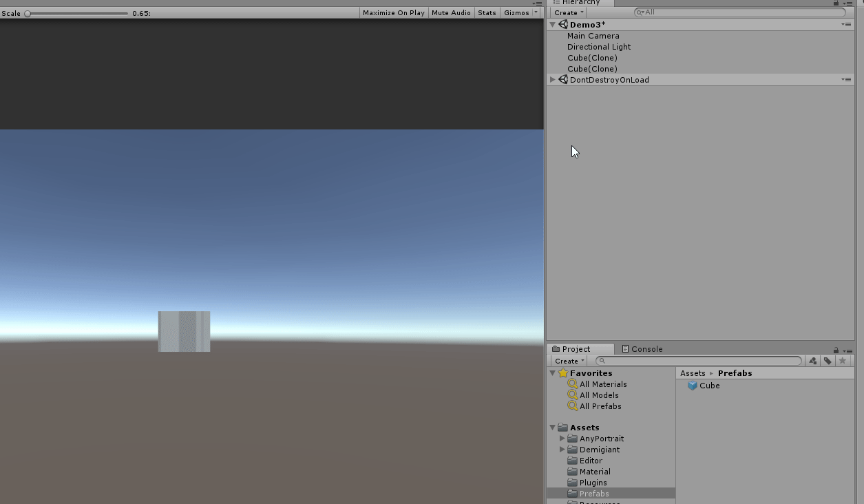864x504 pixels.
Task: Open the Gizmos dropdown arrow
Action: [536, 12]
